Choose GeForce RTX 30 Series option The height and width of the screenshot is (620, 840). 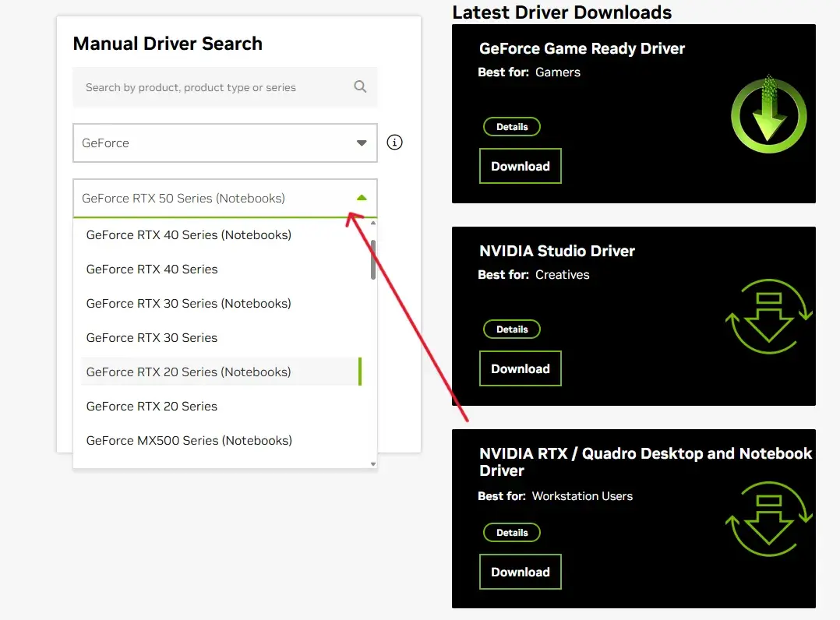[x=152, y=337]
